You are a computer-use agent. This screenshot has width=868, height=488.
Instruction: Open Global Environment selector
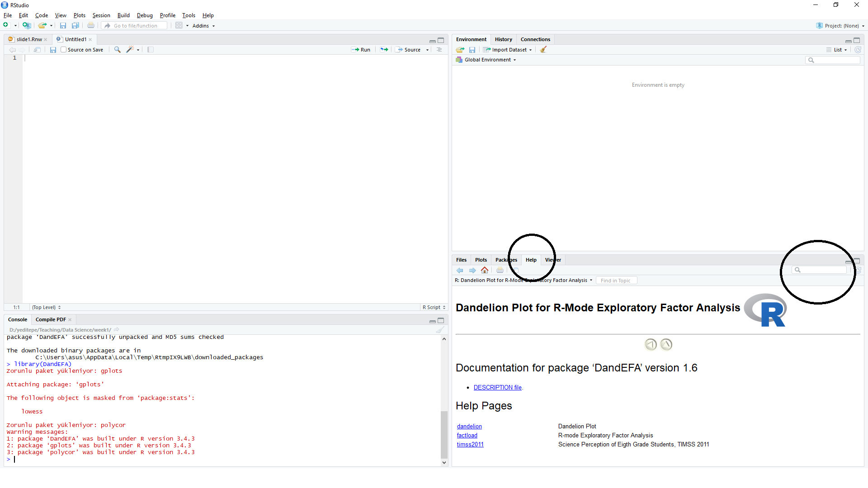[x=486, y=60]
